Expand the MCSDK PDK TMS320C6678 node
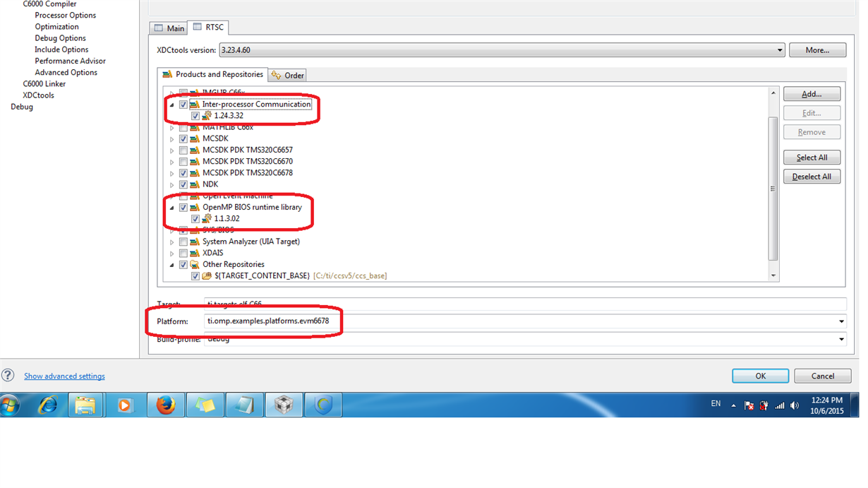The image size is (868, 488). click(x=171, y=173)
